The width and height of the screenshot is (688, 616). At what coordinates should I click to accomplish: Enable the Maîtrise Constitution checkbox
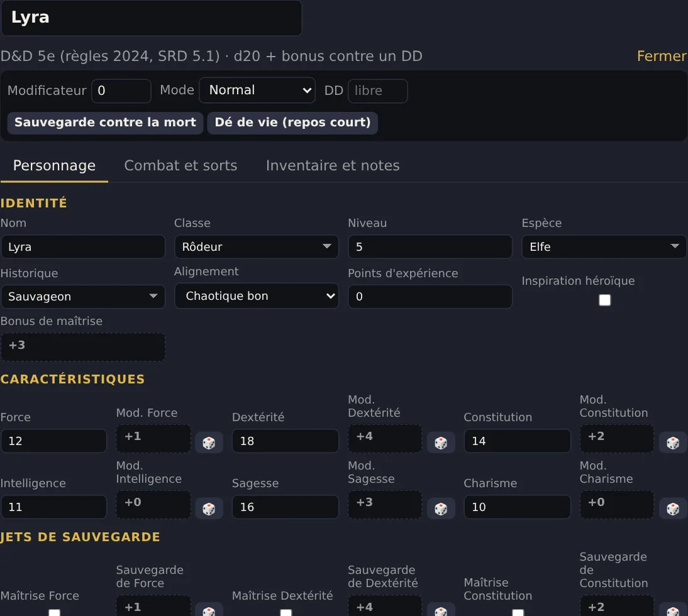click(518, 612)
